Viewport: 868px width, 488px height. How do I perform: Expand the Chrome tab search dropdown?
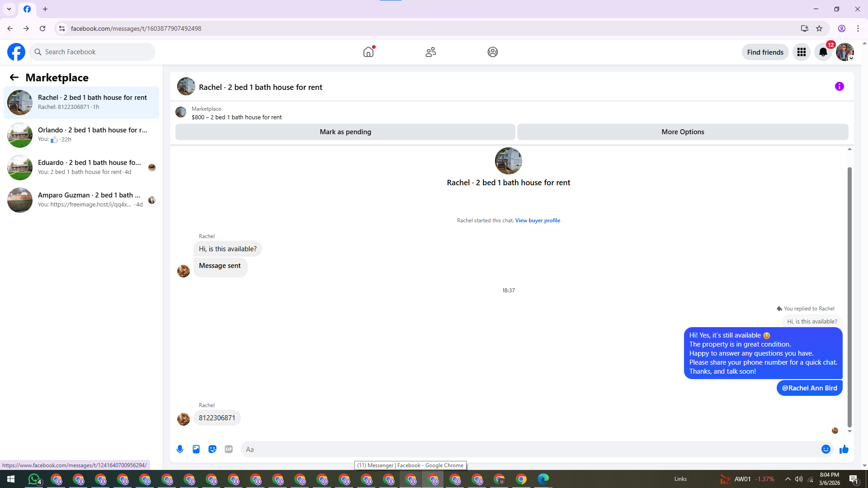(9, 9)
